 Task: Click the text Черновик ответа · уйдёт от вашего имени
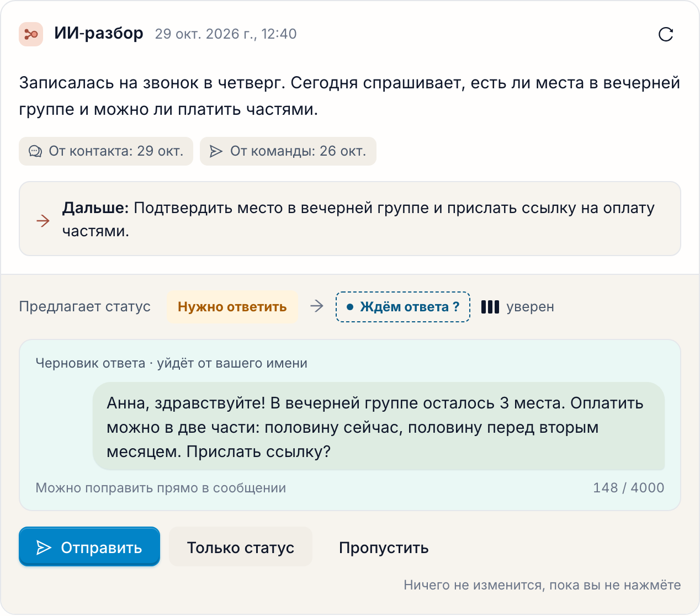[172, 363]
